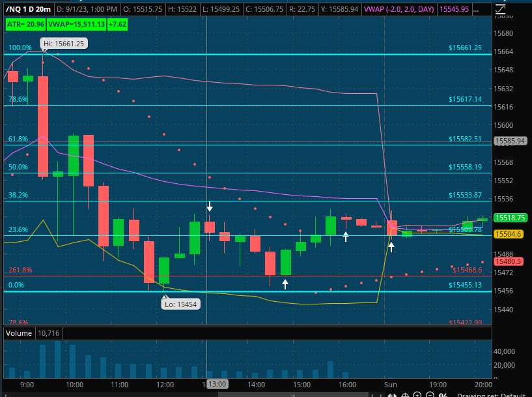Click the green 15518.75 price bubble
Image resolution: width=532 pixels, height=397 pixels.
(x=510, y=218)
